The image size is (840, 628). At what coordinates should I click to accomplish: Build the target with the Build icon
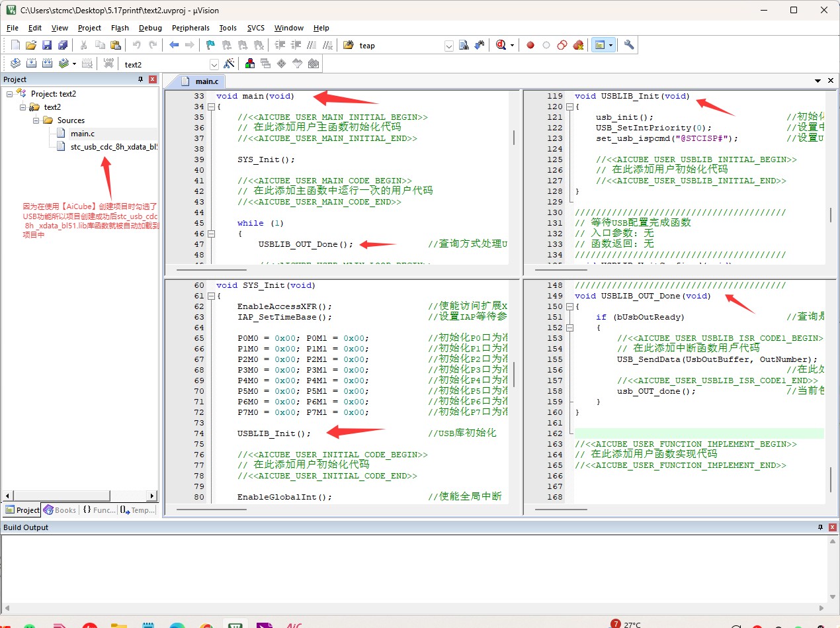(x=31, y=64)
